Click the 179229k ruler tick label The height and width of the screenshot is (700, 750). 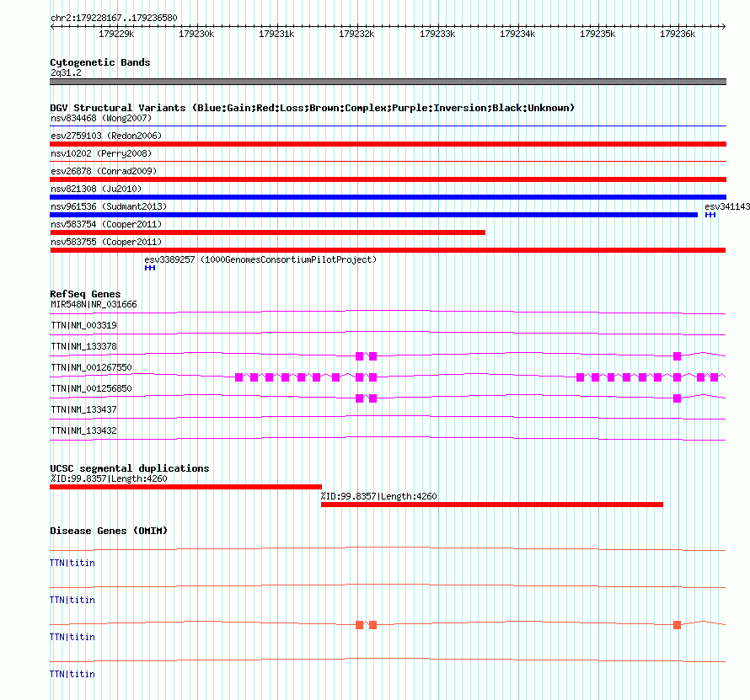point(116,34)
